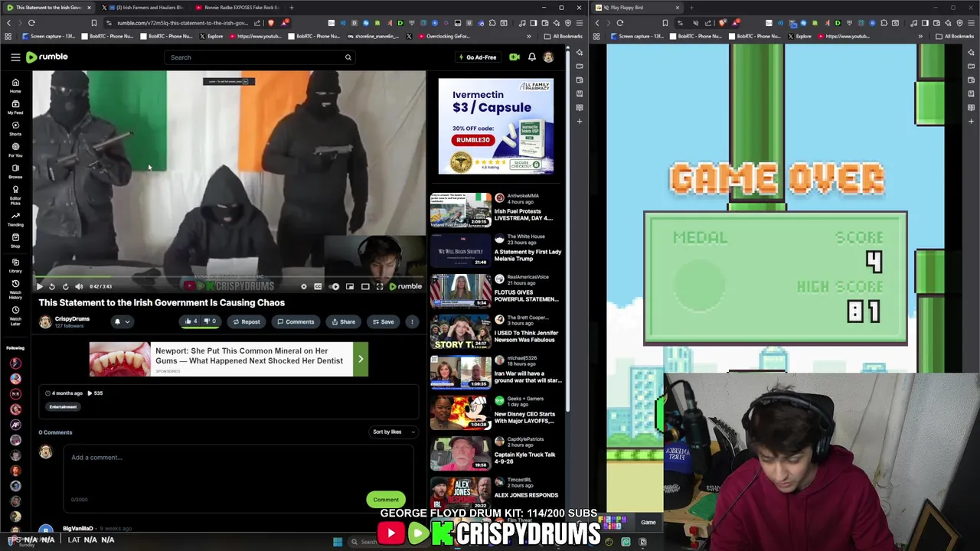
Task: Click the Brave shields icon
Action: click(x=270, y=23)
